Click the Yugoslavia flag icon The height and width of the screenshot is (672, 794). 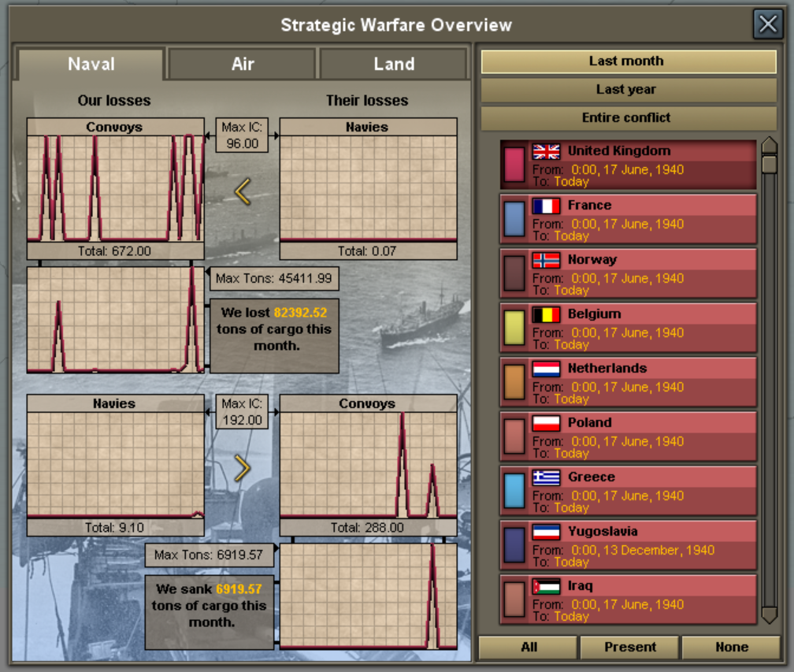(x=546, y=532)
